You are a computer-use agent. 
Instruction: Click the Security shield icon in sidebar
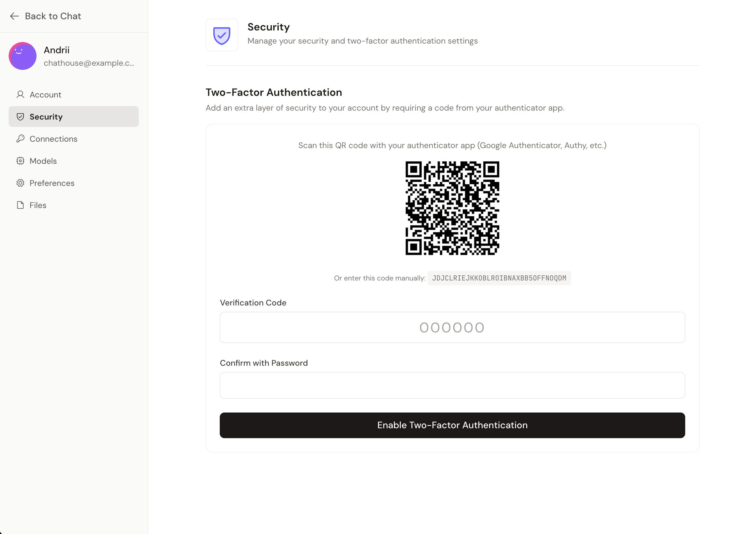pos(21,117)
